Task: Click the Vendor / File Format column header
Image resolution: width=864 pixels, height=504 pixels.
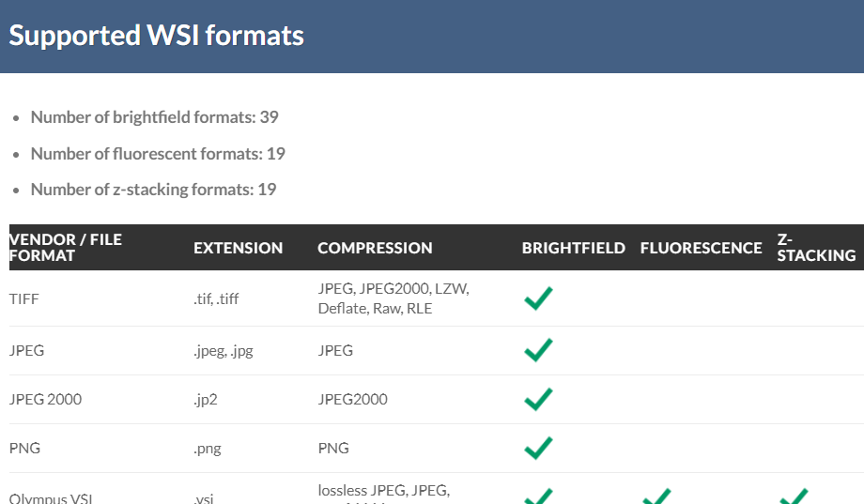Action: [x=66, y=248]
